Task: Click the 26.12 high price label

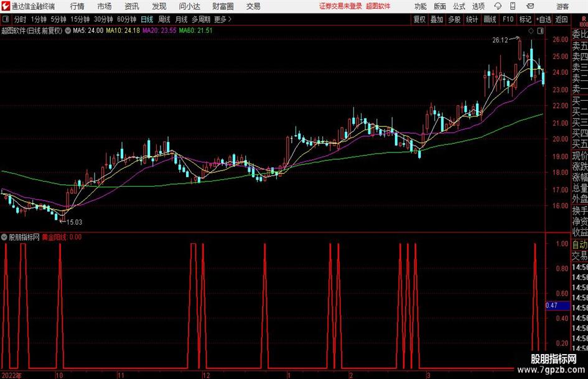Action: point(500,40)
